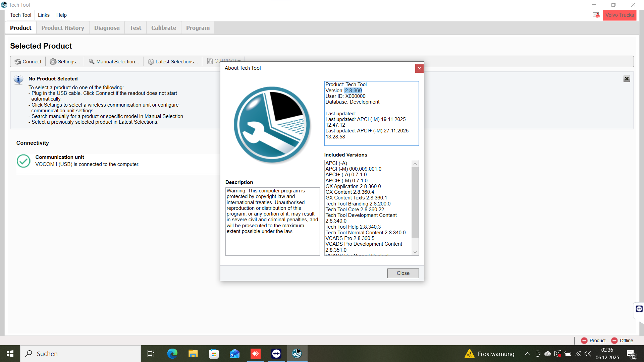Viewport: 644px width, 362px height.
Task: Click the Included Versions scrollbar down arrow
Action: (x=415, y=252)
